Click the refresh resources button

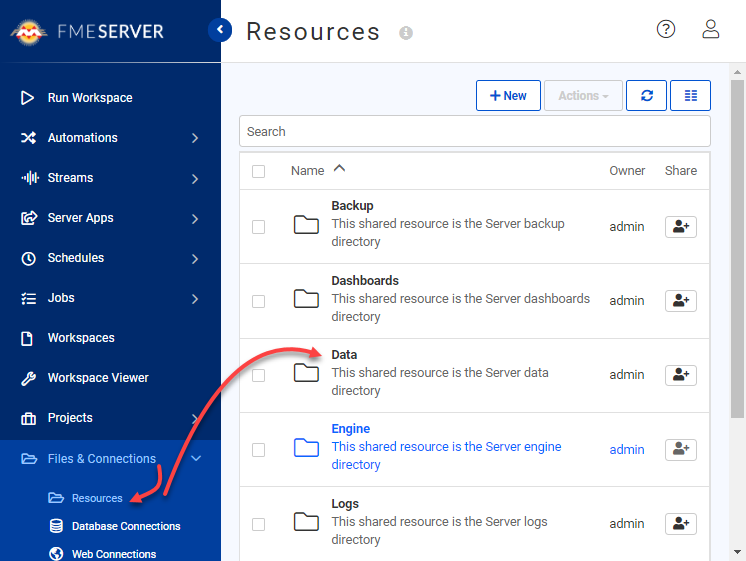[x=646, y=96]
